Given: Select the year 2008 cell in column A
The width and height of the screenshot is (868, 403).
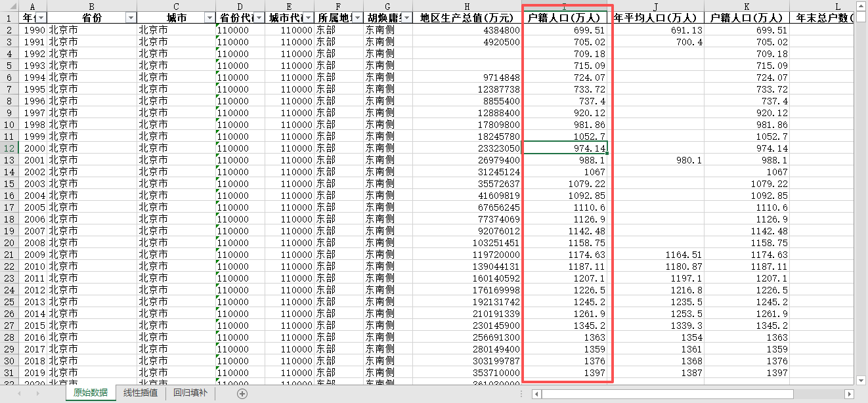Looking at the screenshot, I should tap(33, 243).
